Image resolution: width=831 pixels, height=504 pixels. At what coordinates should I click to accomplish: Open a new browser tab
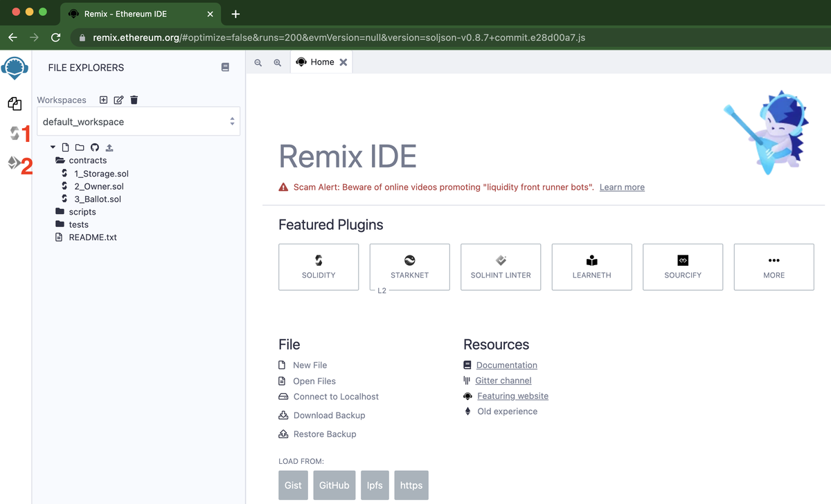[236, 14]
